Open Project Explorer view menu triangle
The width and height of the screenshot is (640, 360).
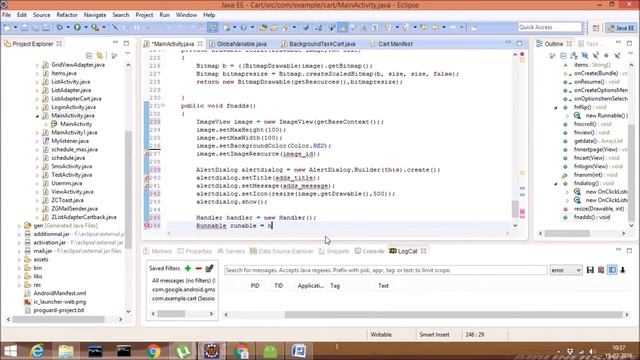click(127, 54)
